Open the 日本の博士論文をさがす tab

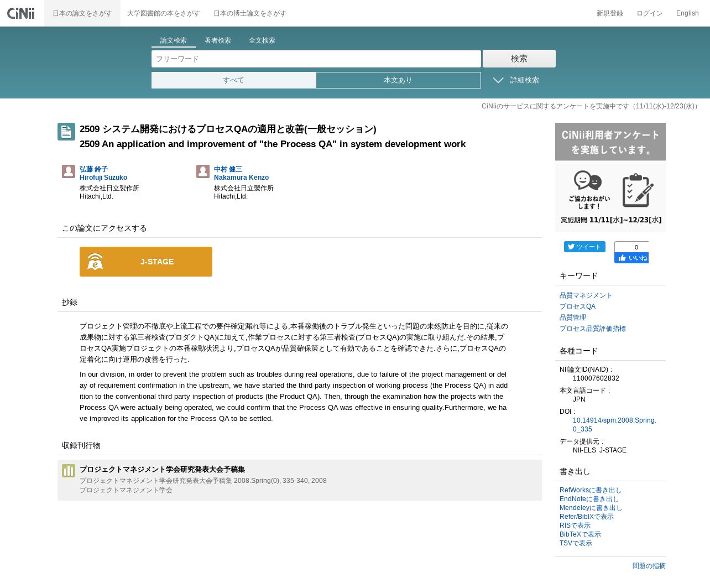click(249, 13)
